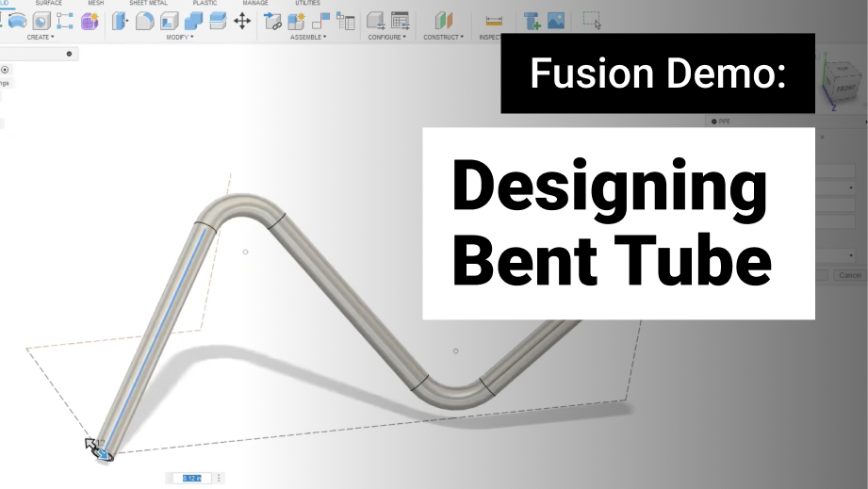The image size is (868, 489).
Task: Switch to the UTILITIES tab
Action: click(x=307, y=3)
